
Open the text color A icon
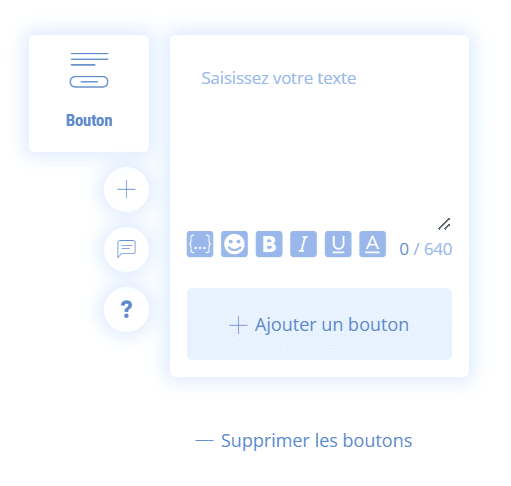point(372,244)
